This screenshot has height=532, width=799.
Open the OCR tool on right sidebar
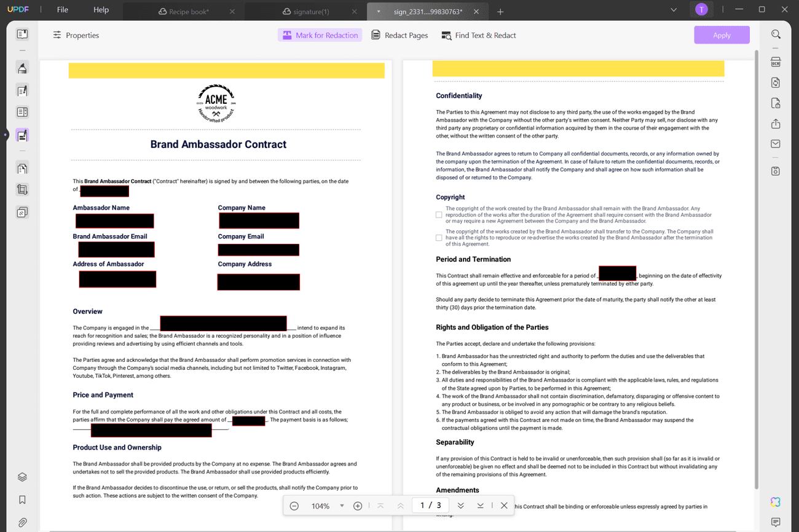pyautogui.click(x=776, y=61)
